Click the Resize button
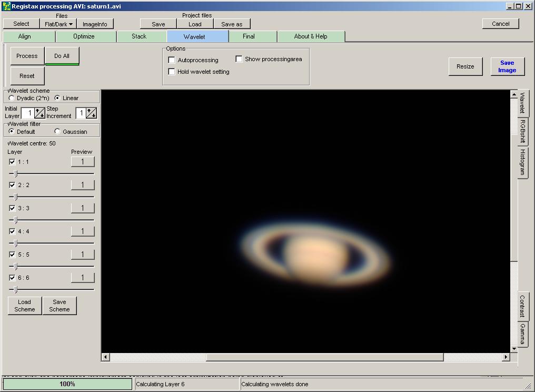Image resolution: width=535 pixels, height=392 pixels. (465, 66)
